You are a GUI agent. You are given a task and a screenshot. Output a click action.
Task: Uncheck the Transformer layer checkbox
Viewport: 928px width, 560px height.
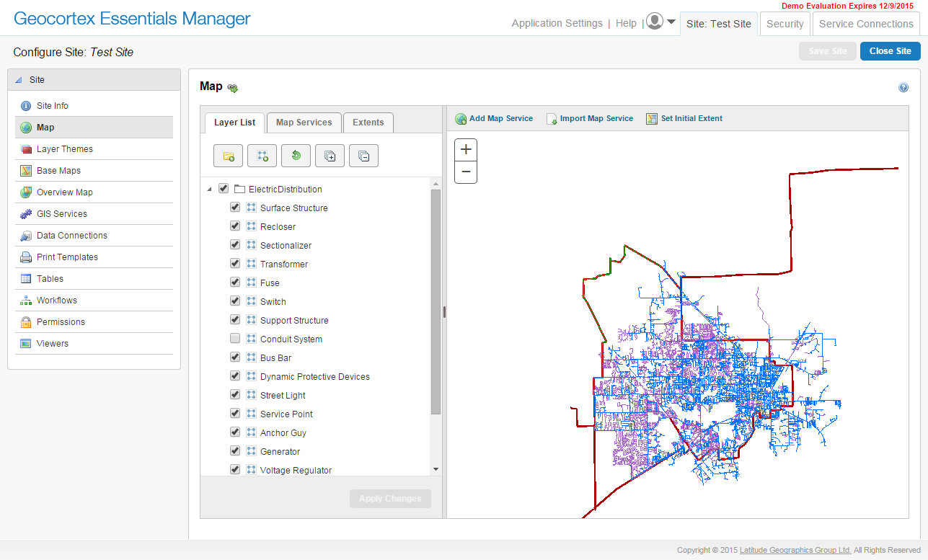[235, 264]
